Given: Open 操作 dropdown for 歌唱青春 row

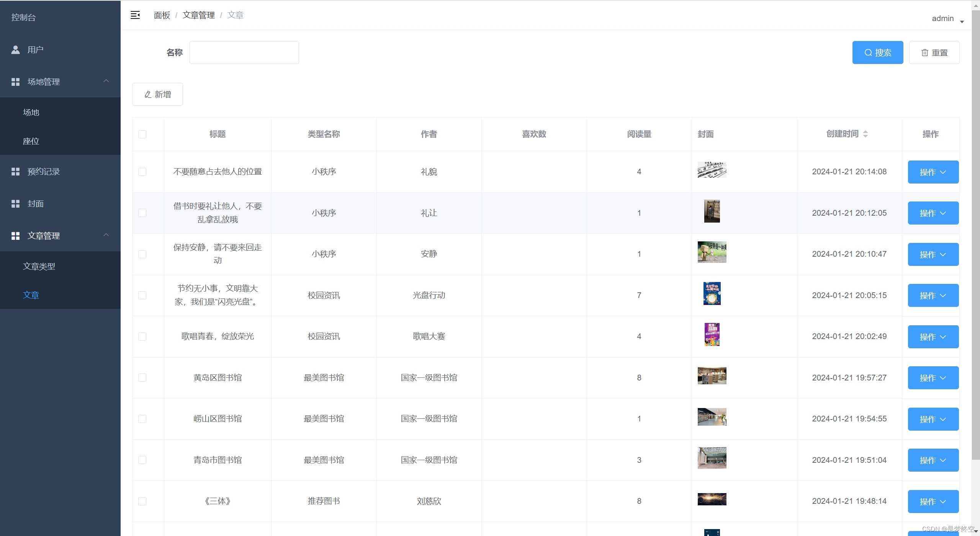Looking at the screenshot, I should tap(933, 337).
